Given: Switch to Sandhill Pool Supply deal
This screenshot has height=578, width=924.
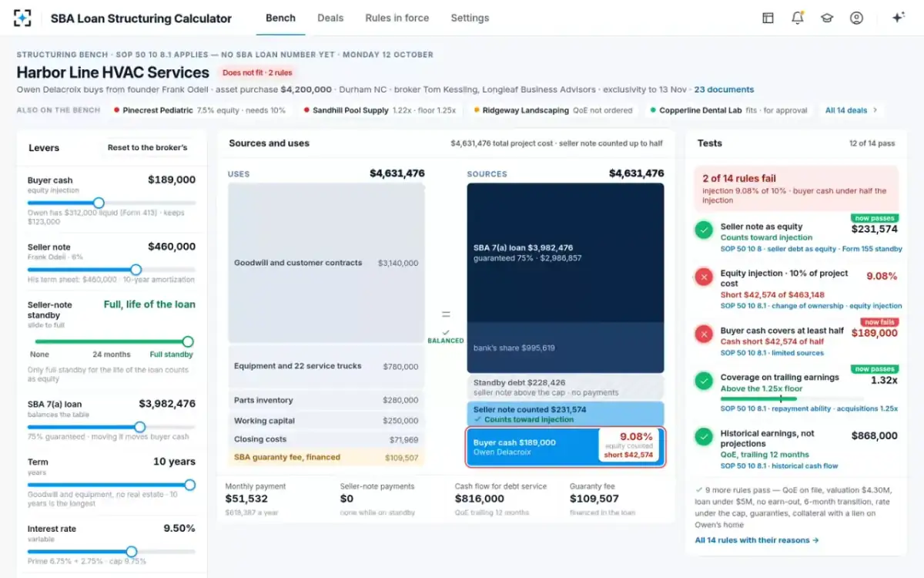Looking at the screenshot, I should pos(380,110).
